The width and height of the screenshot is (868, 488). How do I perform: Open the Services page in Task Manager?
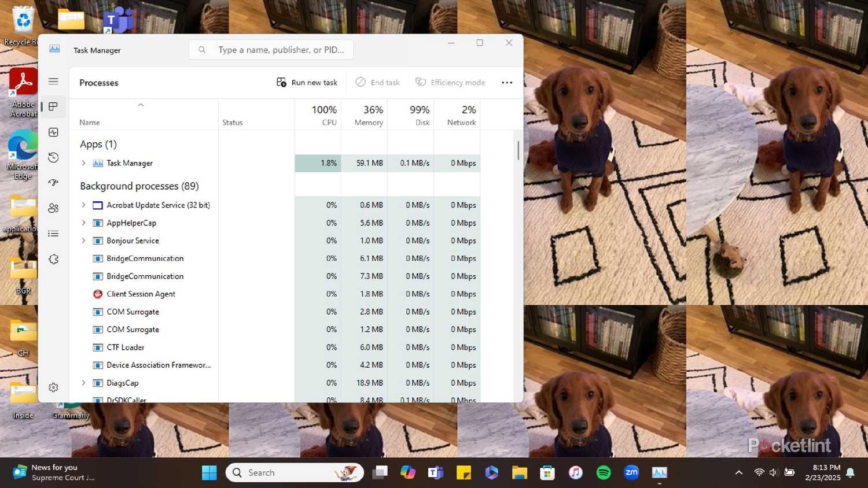53,259
